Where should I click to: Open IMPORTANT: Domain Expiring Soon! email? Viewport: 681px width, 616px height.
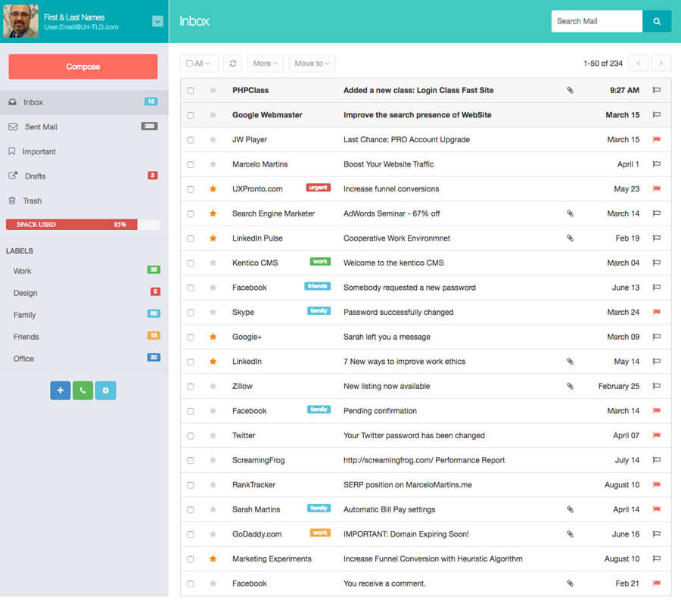pyautogui.click(x=406, y=534)
